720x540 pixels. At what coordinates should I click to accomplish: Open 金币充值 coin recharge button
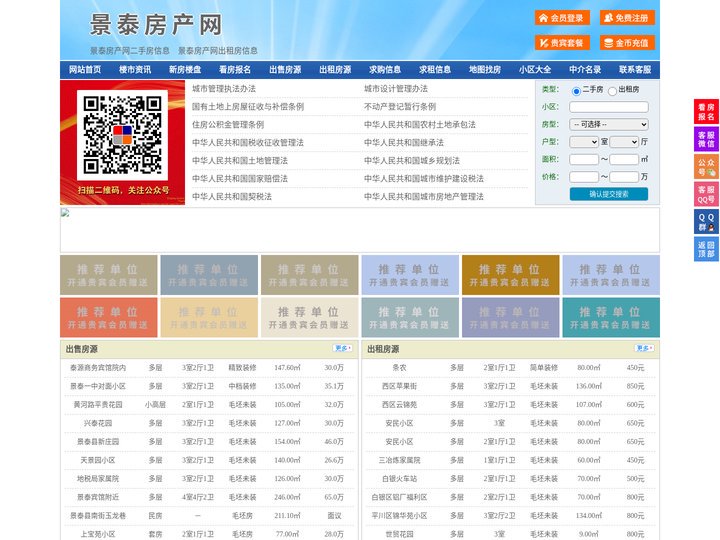(627, 43)
